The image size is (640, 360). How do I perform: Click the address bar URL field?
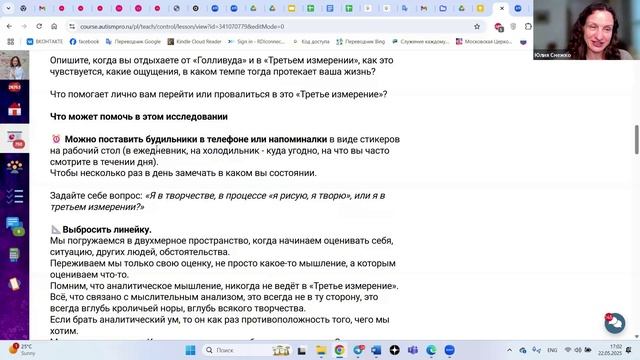pos(273,27)
